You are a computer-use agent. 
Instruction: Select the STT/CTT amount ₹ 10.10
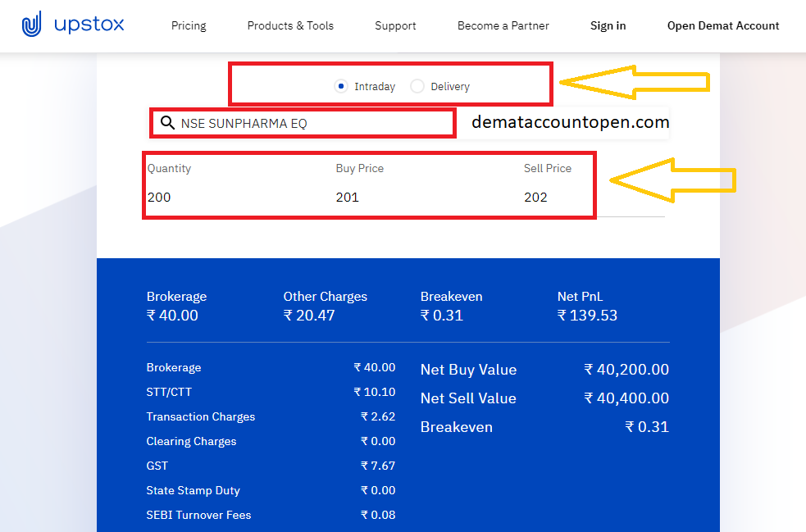(x=375, y=392)
